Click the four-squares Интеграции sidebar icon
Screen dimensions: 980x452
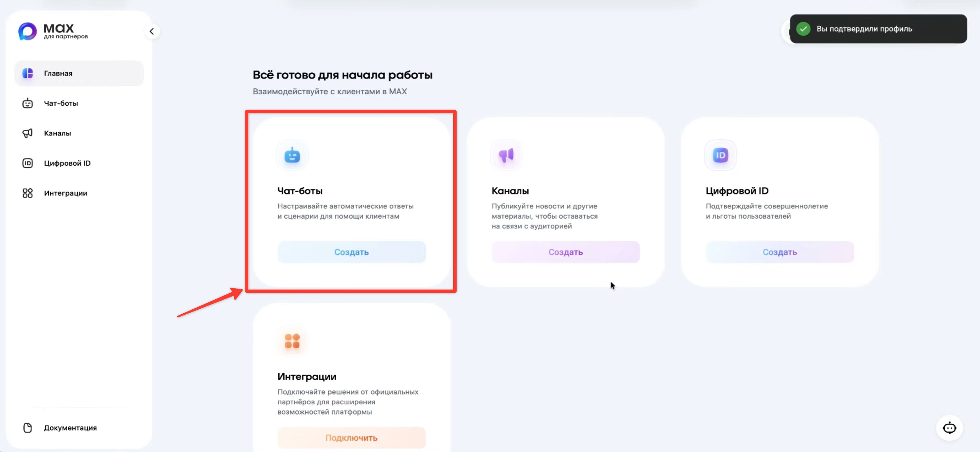point(27,193)
